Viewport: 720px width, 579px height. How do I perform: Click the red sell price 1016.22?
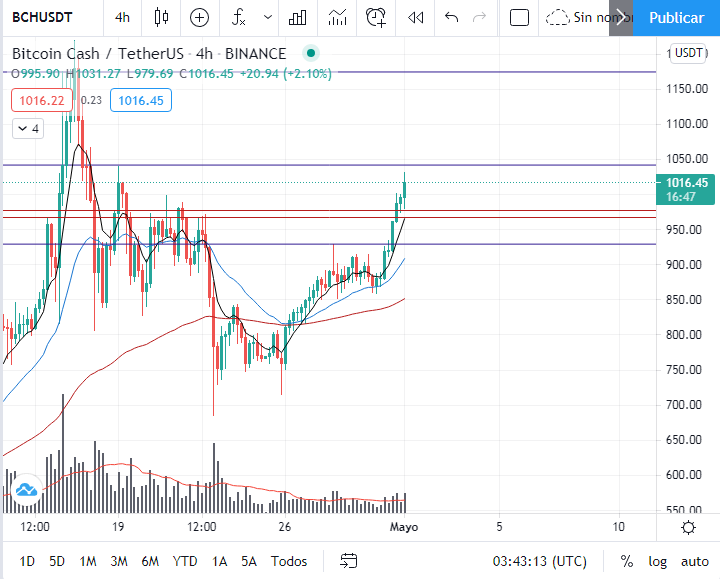(42, 100)
